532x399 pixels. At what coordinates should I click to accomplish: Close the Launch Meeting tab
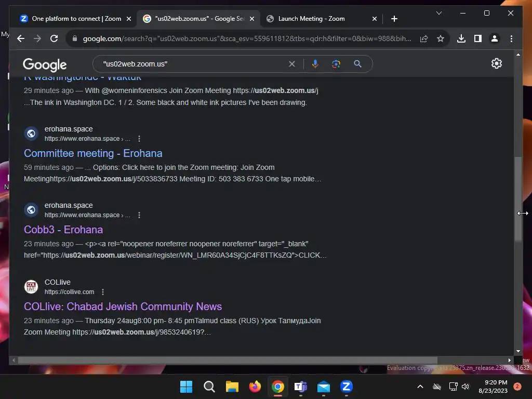click(x=374, y=19)
